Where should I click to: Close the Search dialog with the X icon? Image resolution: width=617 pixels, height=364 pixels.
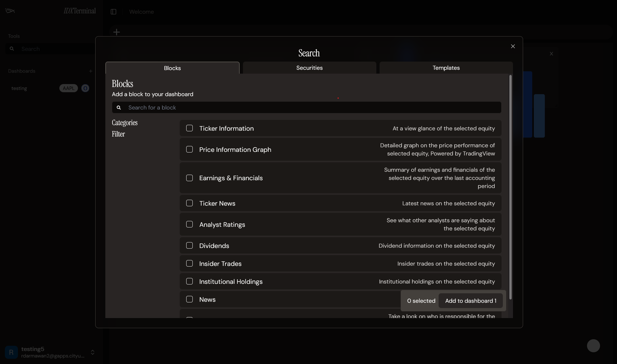tap(513, 46)
